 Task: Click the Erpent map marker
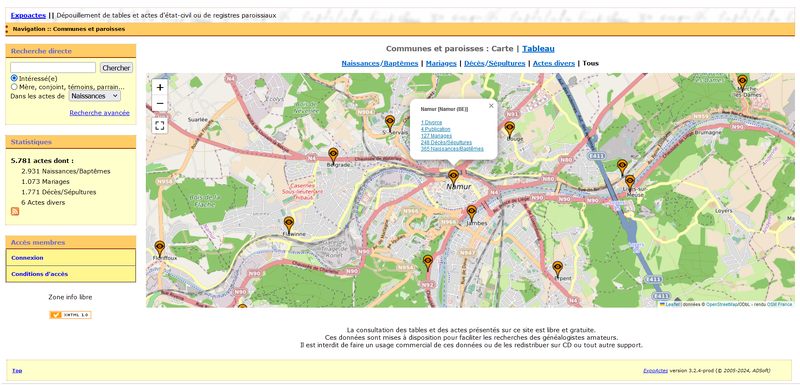coord(558,269)
